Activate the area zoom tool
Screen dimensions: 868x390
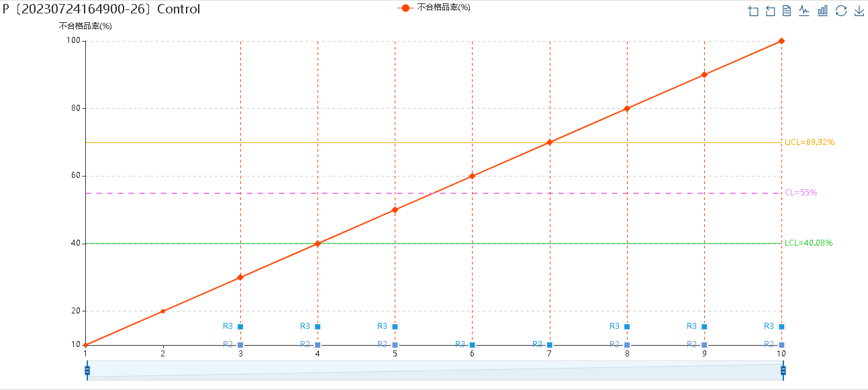pyautogui.click(x=753, y=11)
